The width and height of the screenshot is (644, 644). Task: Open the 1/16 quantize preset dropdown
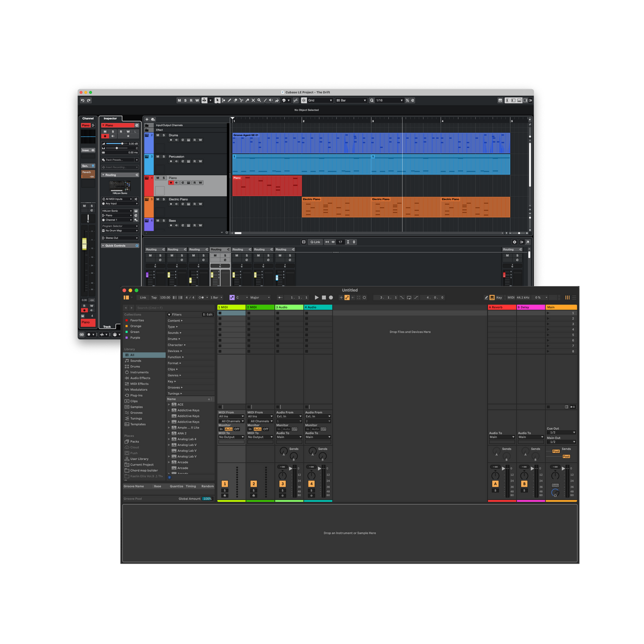pos(389,100)
